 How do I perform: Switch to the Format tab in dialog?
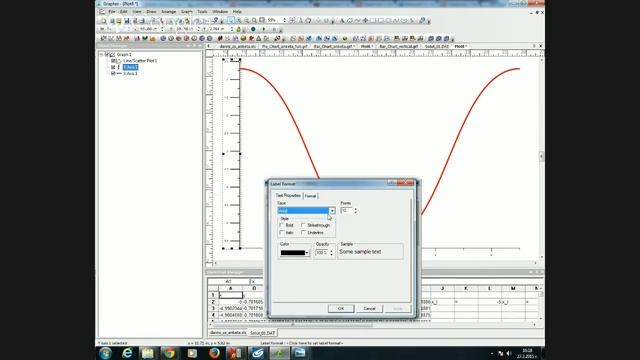(x=310, y=196)
